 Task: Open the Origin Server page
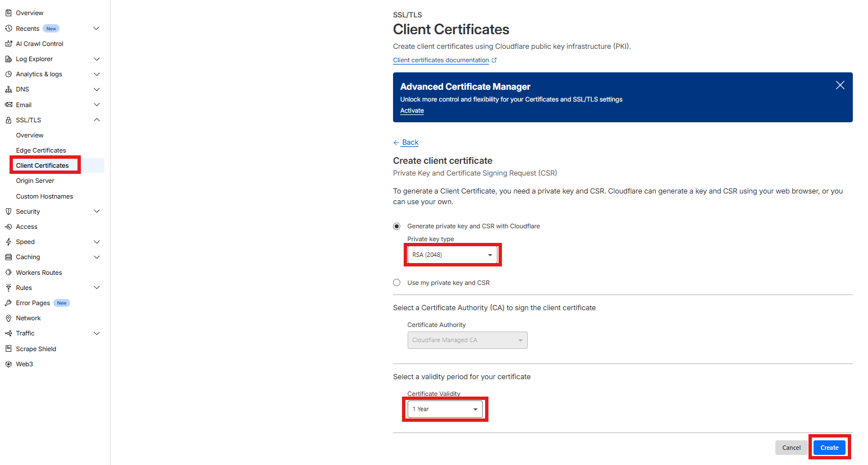coord(35,180)
